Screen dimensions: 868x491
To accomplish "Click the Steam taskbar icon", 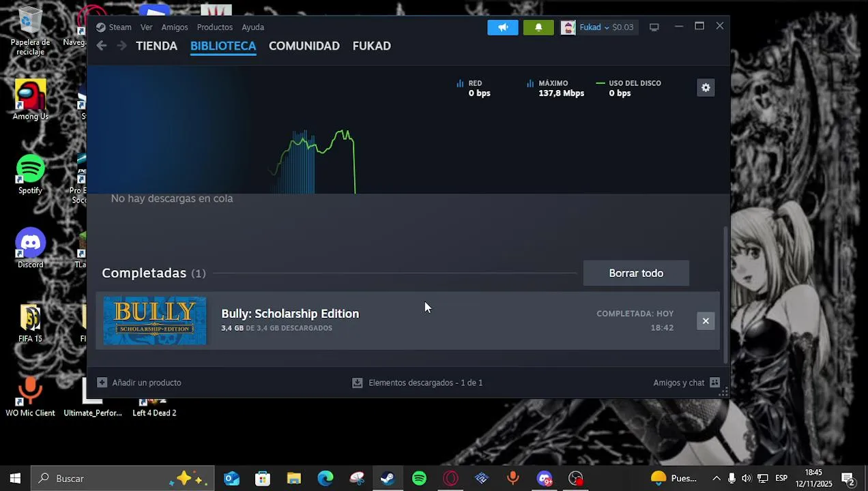I will (x=388, y=479).
